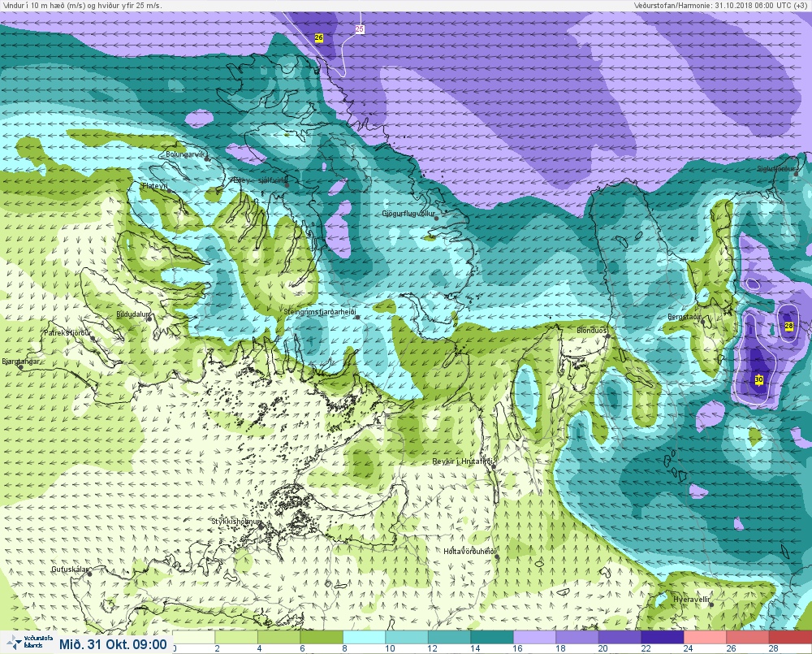Viewport: 812px width, 654px height.
Task: Click the yellow gust marker labeled 28
Action: [x=789, y=326]
